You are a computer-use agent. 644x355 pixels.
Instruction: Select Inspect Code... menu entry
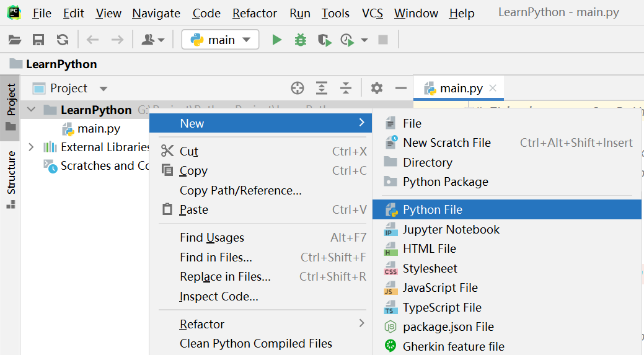click(260, 296)
